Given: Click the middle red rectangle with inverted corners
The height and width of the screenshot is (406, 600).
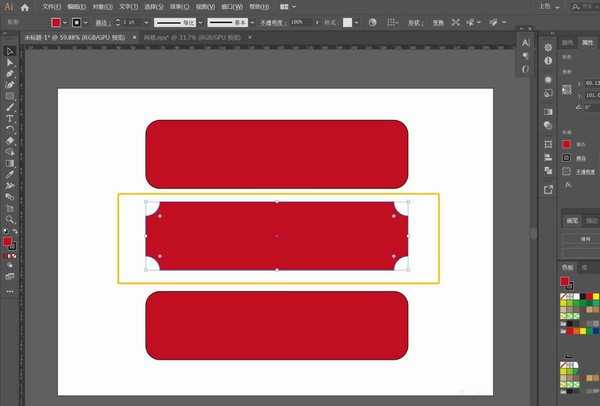Looking at the screenshot, I should [277, 236].
